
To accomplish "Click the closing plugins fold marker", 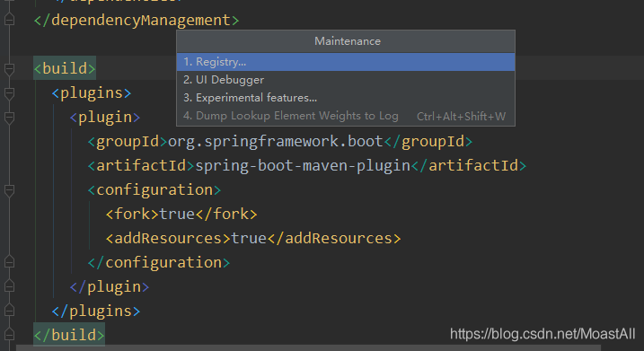I will tap(9, 310).
